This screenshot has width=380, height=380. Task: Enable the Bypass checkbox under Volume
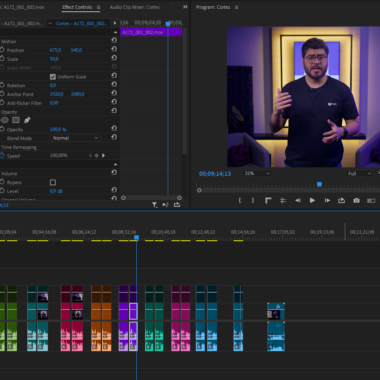coord(53,182)
